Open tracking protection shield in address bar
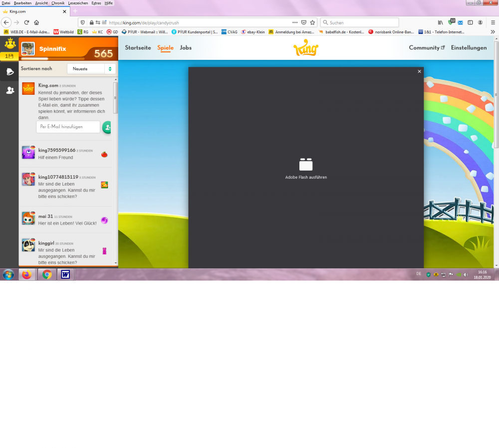Viewport: 499px width, 448px height. (83, 22)
